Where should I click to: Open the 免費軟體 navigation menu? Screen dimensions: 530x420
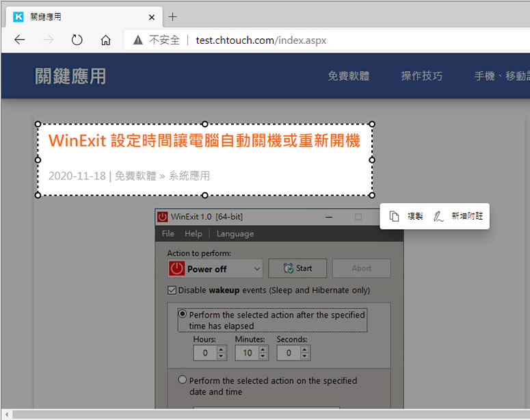point(349,76)
